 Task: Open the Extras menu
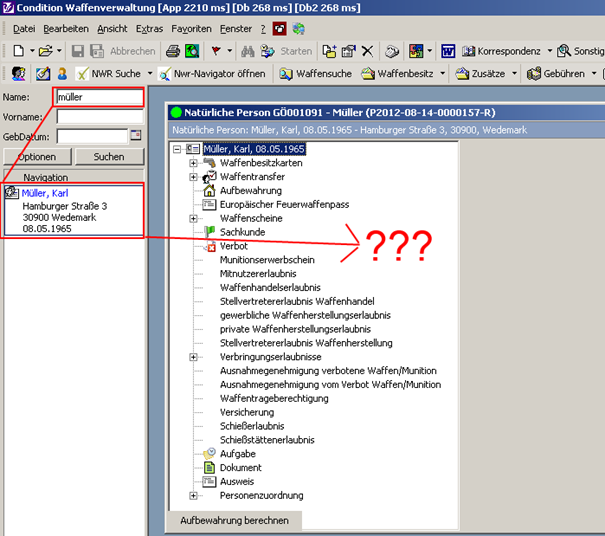tap(149, 29)
